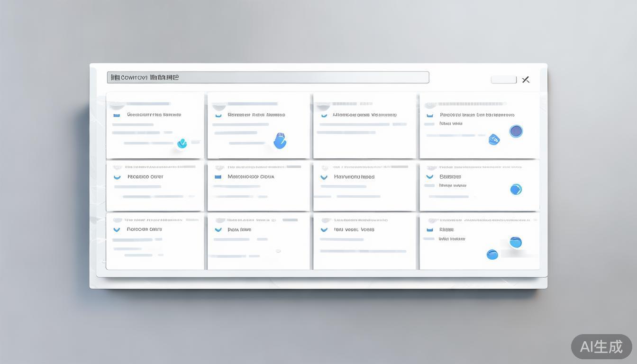Expand the chevron beside 'Recamoo otier'
This screenshot has width=637, height=364.
coord(117,177)
